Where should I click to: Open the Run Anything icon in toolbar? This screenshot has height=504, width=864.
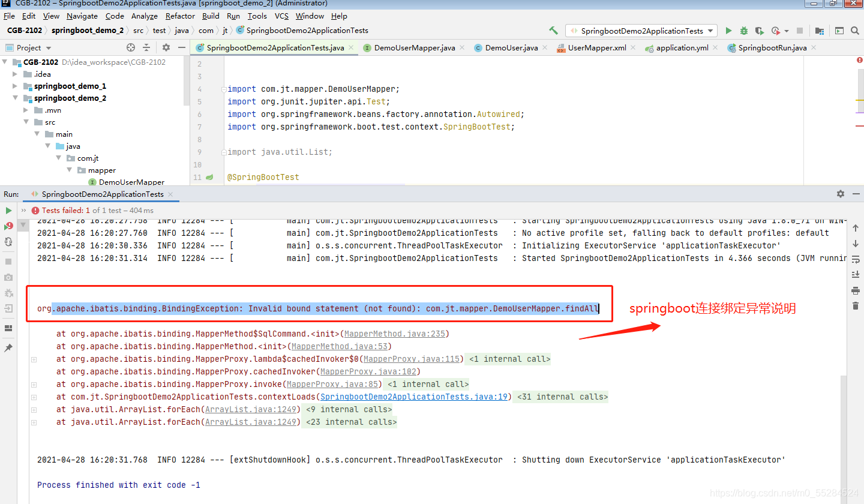click(x=839, y=31)
